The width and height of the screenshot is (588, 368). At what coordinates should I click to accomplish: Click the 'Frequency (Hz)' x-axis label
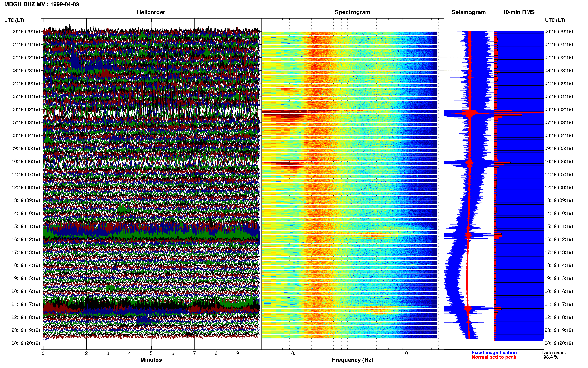pos(352,360)
